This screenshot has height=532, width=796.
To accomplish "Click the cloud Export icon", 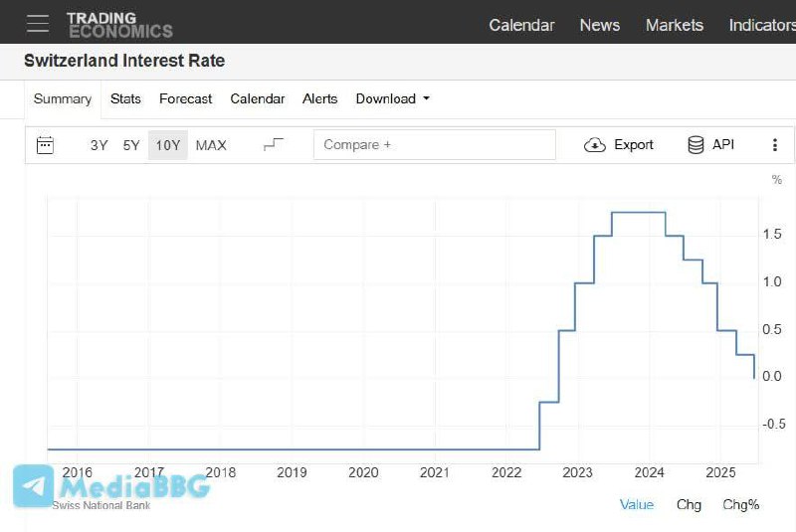I will (595, 145).
